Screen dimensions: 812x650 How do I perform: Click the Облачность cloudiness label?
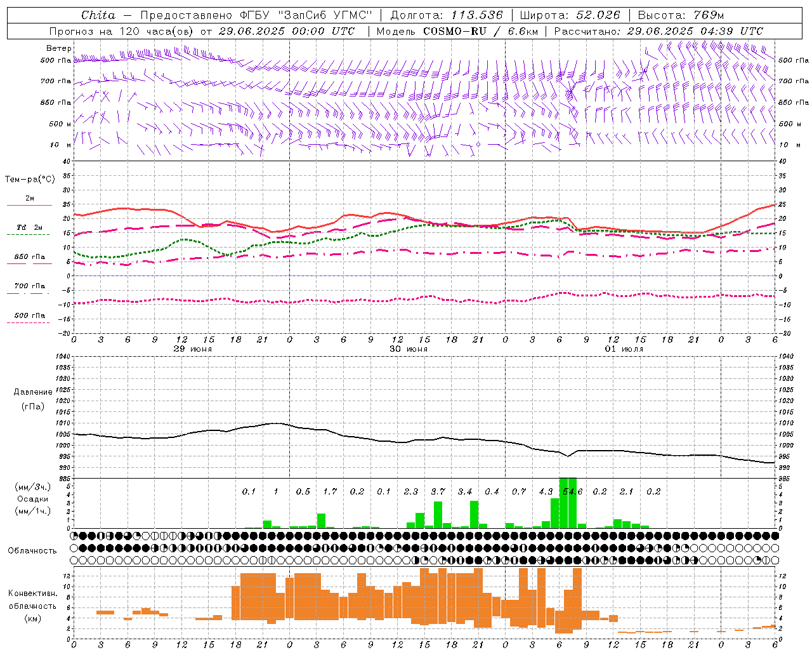pyautogui.click(x=32, y=551)
